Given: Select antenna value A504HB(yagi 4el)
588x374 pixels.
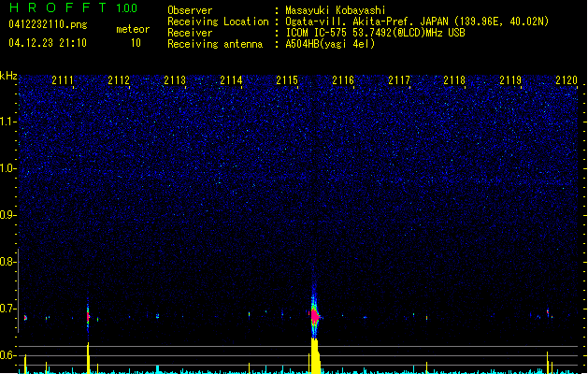Looking at the screenshot, I should pyautogui.click(x=330, y=44).
